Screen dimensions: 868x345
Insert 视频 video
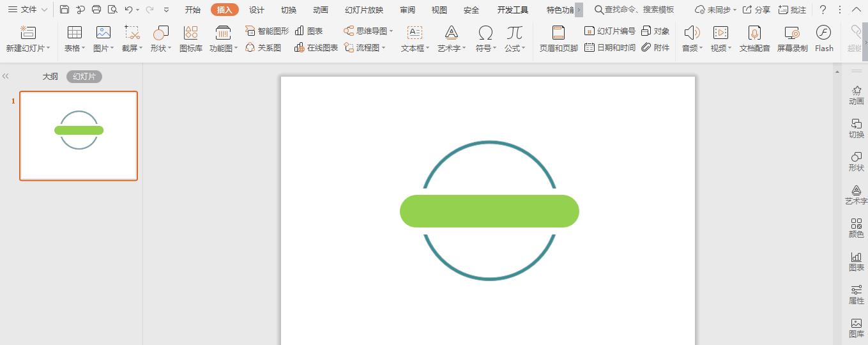(720, 39)
